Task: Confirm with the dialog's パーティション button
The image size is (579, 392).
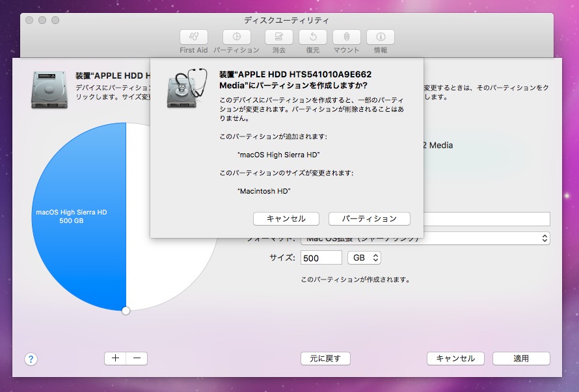Action: tap(370, 219)
